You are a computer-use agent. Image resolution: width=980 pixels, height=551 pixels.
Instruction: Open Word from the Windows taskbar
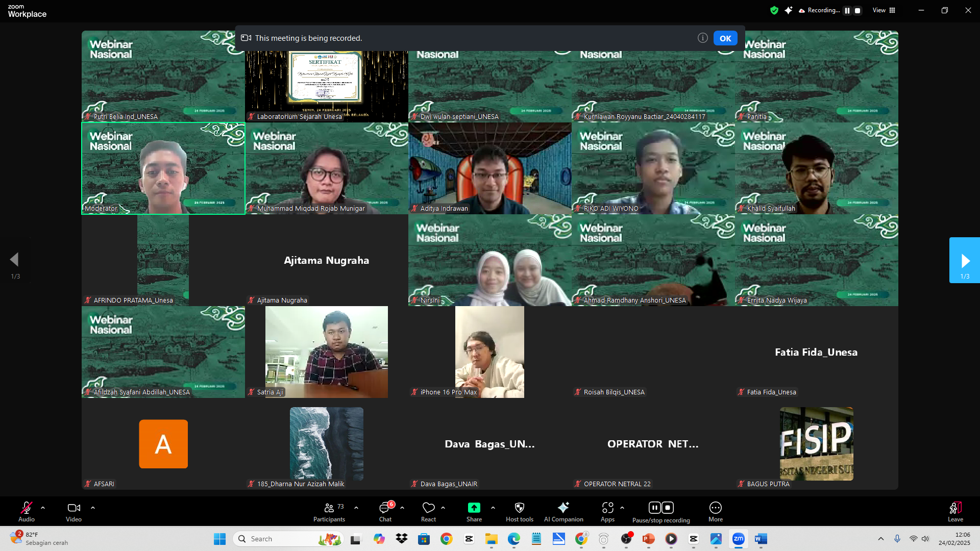(x=761, y=539)
